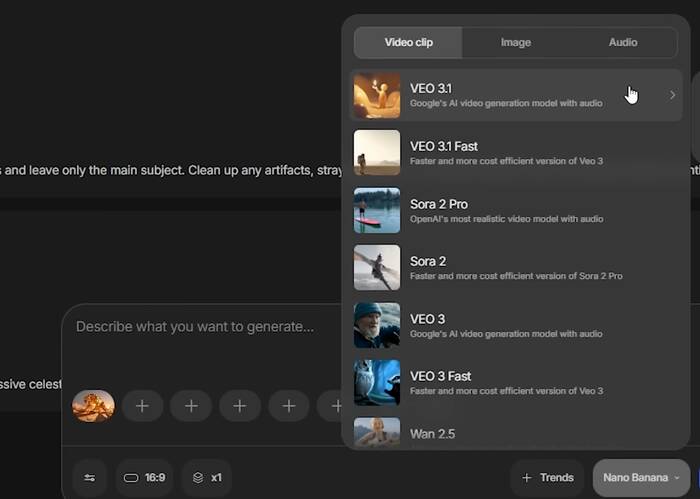Open the Nano Banana model dropdown
The height and width of the screenshot is (499, 700).
pos(641,478)
